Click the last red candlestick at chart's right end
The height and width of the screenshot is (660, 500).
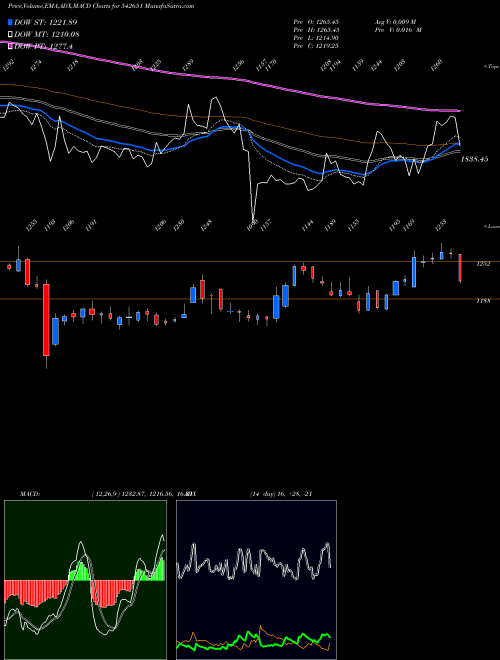(x=460, y=268)
